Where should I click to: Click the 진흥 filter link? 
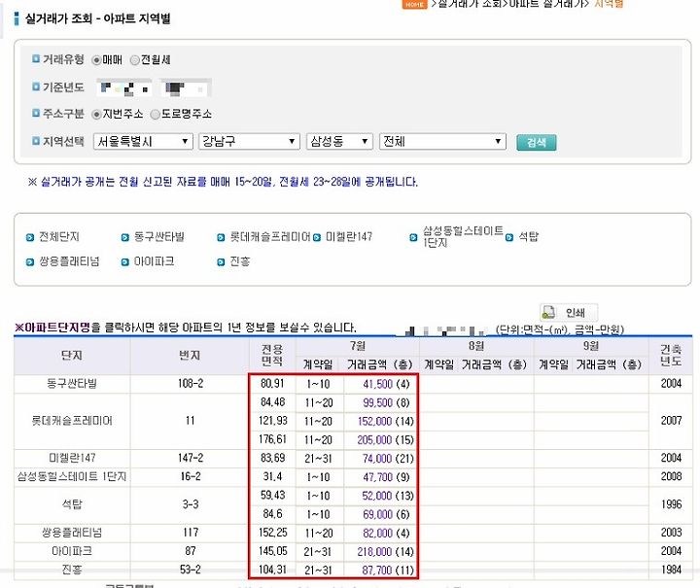(240, 261)
